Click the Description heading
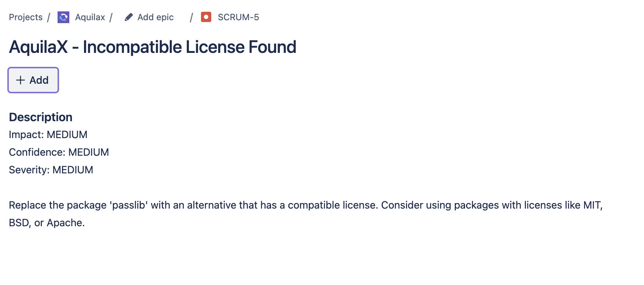This screenshot has width=644, height=285. click(41, 117)
